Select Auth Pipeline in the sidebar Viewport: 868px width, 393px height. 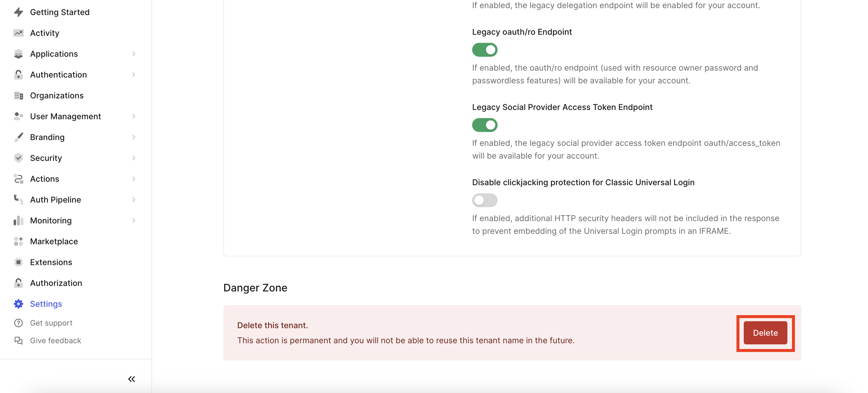click(55, 199)
